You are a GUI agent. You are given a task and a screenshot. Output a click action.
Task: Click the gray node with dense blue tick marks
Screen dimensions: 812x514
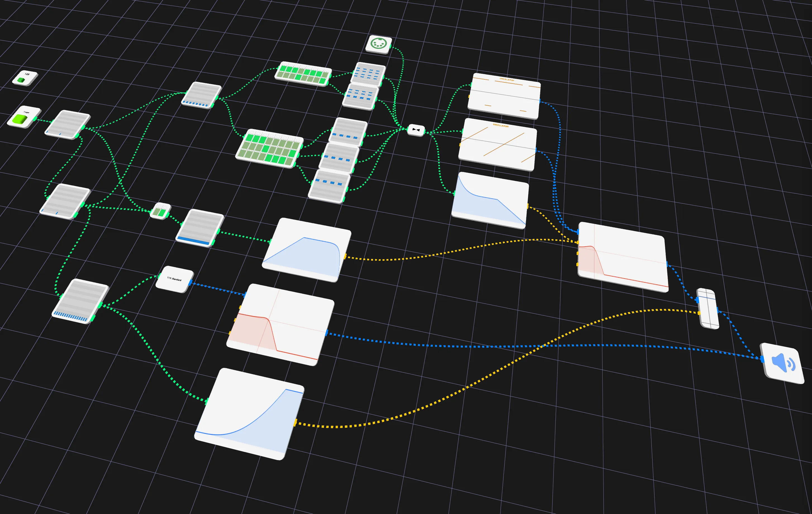tap(80, 301)
